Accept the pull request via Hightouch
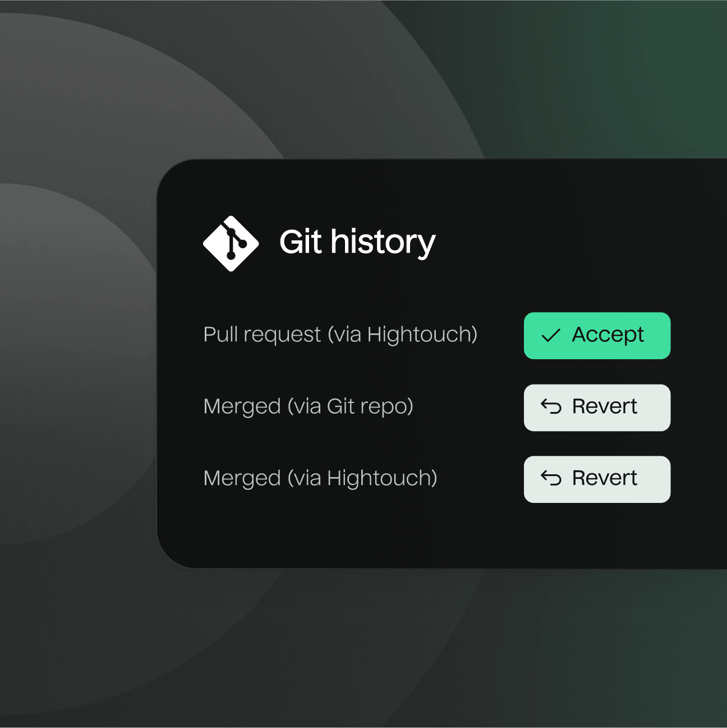Viewport: 727px width, 728px height. (596, 336)
